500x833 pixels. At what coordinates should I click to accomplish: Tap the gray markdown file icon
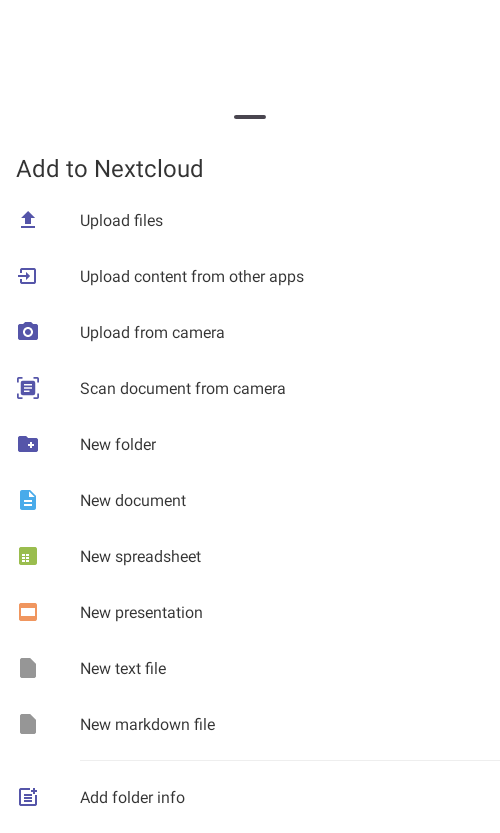coord(28,724)
